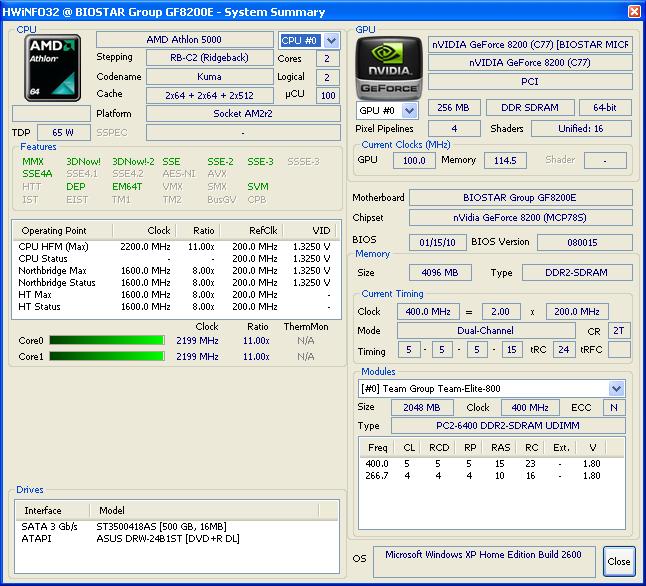Image resolution: width=646 pixels, height=586 pixels.
Task: Click the Close button
Action: [x=619, y=561]
